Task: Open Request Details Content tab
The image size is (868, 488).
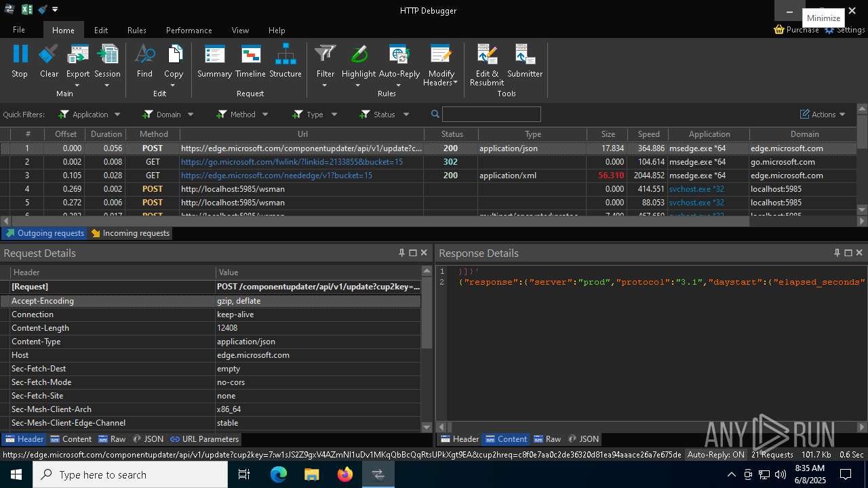Action: click(x=71, y=439)
